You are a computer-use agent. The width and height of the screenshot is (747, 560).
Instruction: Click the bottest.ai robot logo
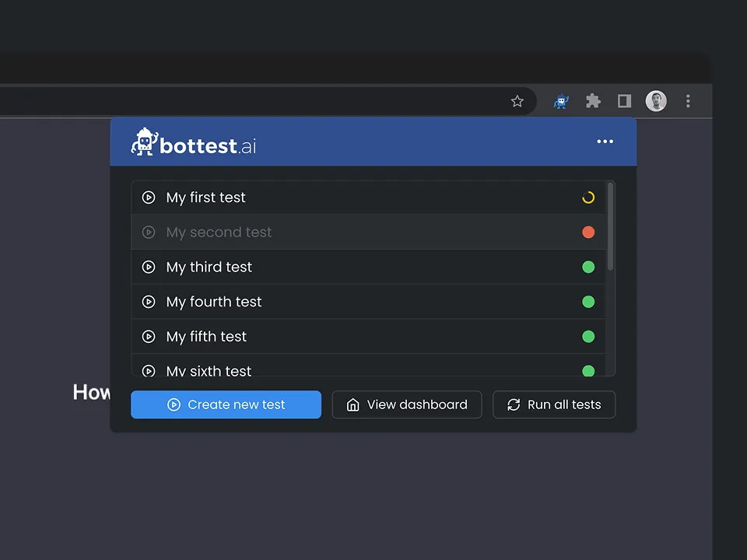pos(143,142)
